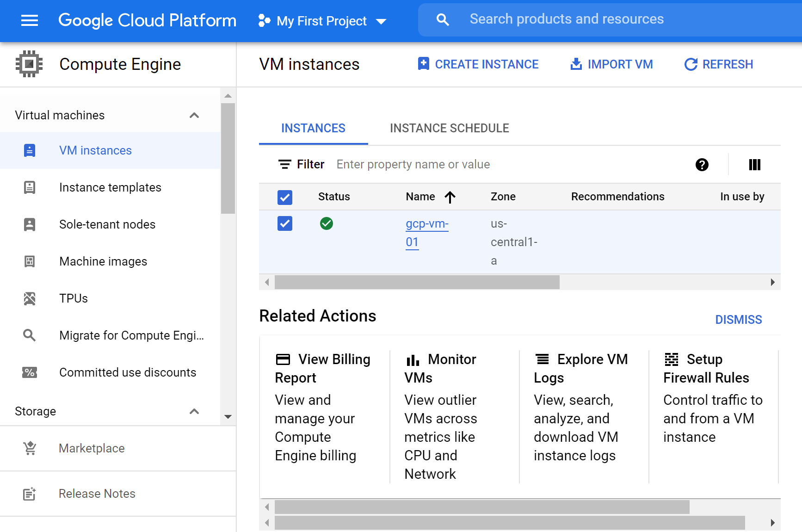802x532 pixels.
Task: Click the us-central1-a zone cell
Action: tap(514, 242)
